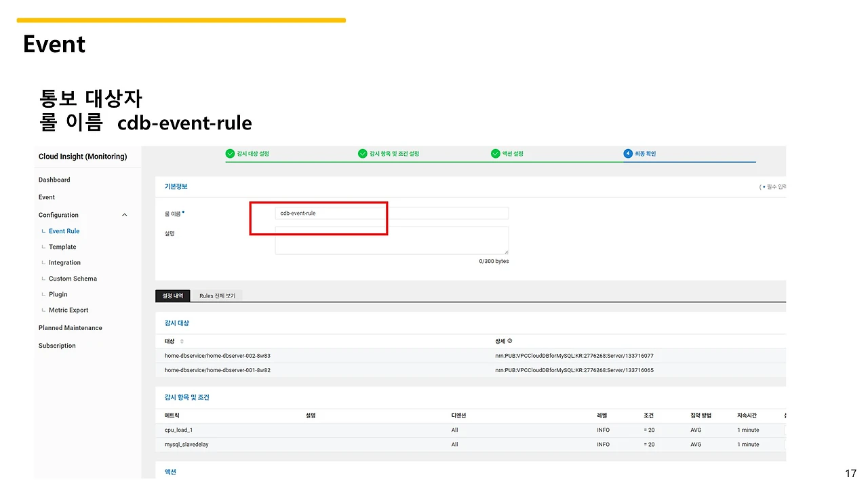Jump to the 감시 항목 및 조건 설정 step
The width and height of the screenshot is (868, 488).
click(394, 154)
